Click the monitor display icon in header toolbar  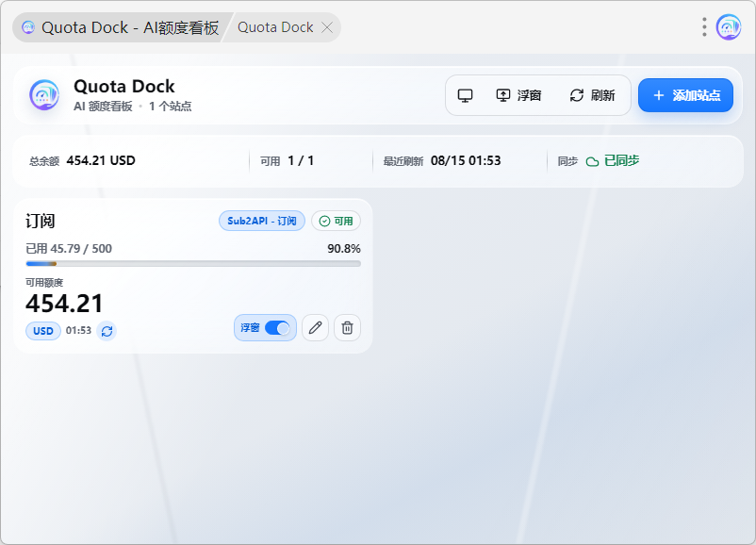(465, 95)
